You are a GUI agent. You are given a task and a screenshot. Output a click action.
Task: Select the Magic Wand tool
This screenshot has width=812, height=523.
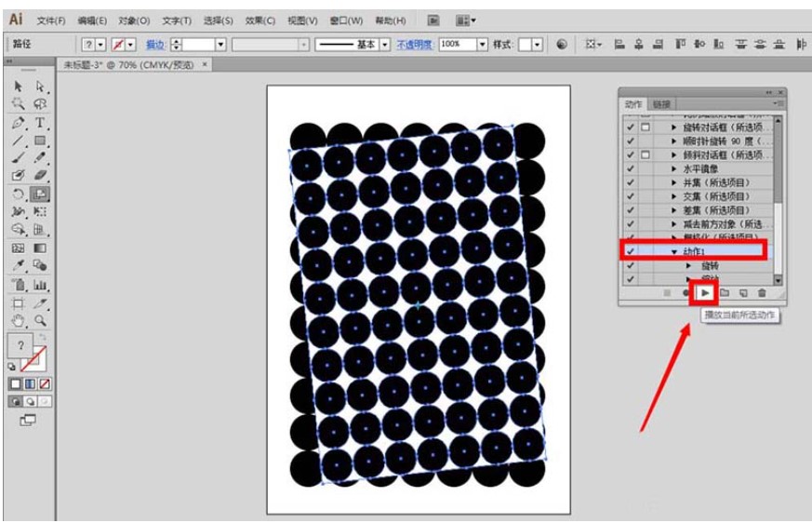(19, 104)
